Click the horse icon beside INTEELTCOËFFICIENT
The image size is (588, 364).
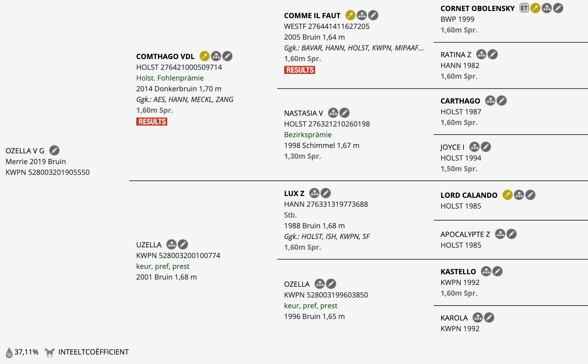[49, 352]
